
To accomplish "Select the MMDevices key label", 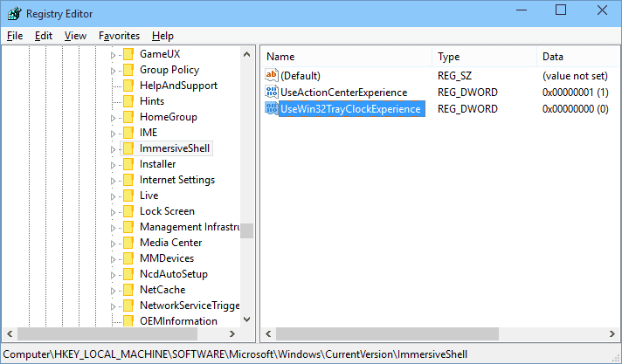I will [x=167, y=258].
